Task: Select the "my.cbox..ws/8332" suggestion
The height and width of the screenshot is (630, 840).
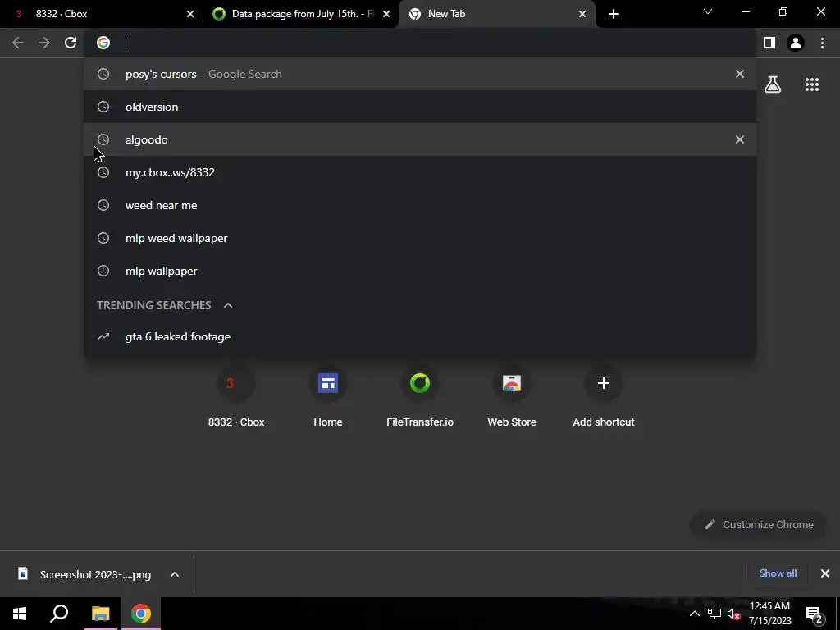Action: click(x=420, y=172)
